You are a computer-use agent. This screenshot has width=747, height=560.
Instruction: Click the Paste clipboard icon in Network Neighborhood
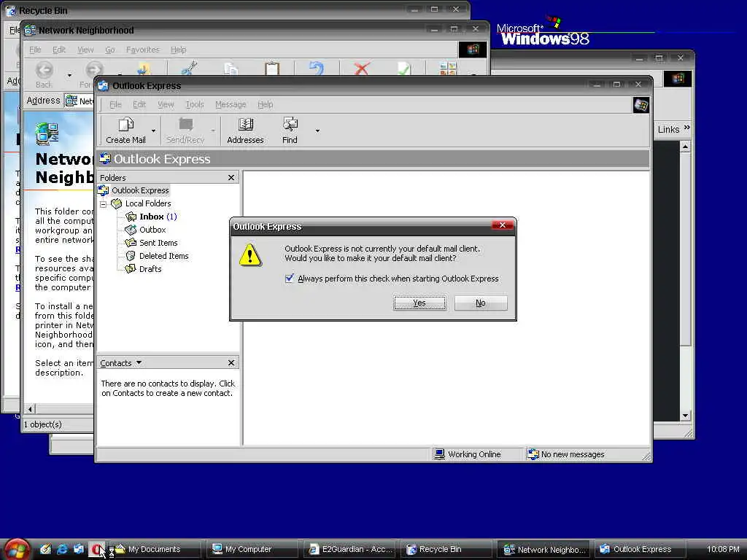click(272, 69)
